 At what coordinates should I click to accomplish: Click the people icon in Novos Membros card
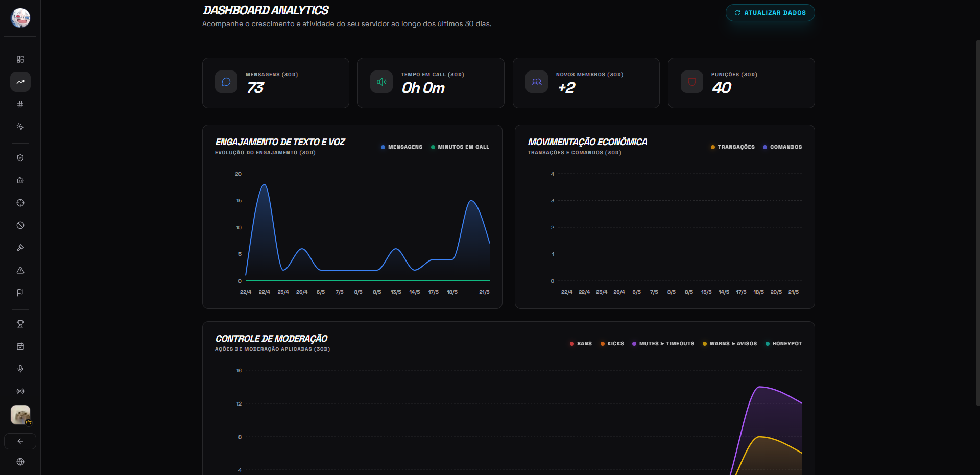[x=537, y=82]
